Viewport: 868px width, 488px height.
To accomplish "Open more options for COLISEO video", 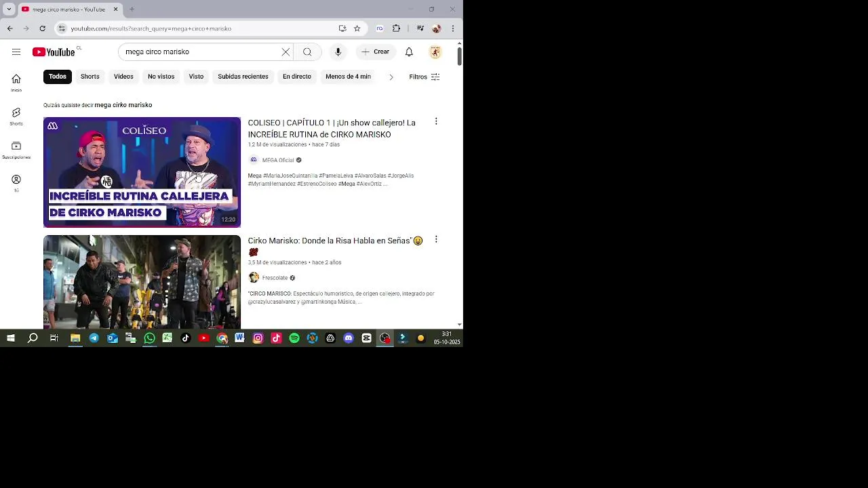I will (436, 121).
